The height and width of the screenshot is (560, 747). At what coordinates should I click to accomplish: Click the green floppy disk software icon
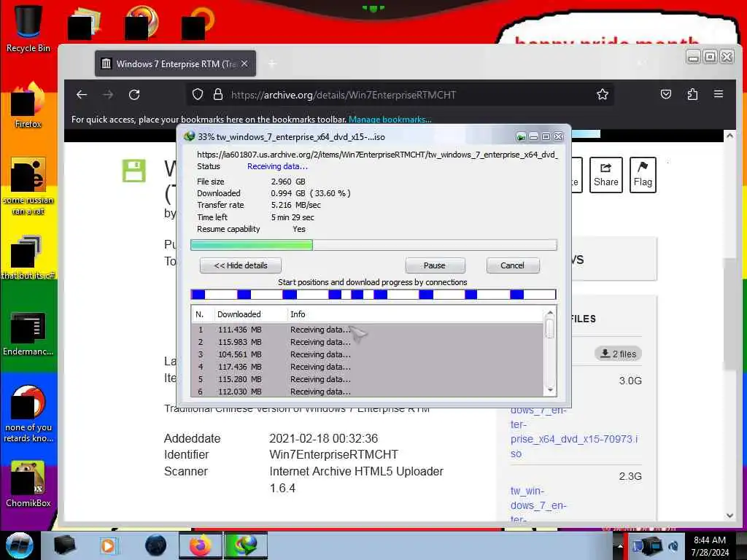coord(134,171)
